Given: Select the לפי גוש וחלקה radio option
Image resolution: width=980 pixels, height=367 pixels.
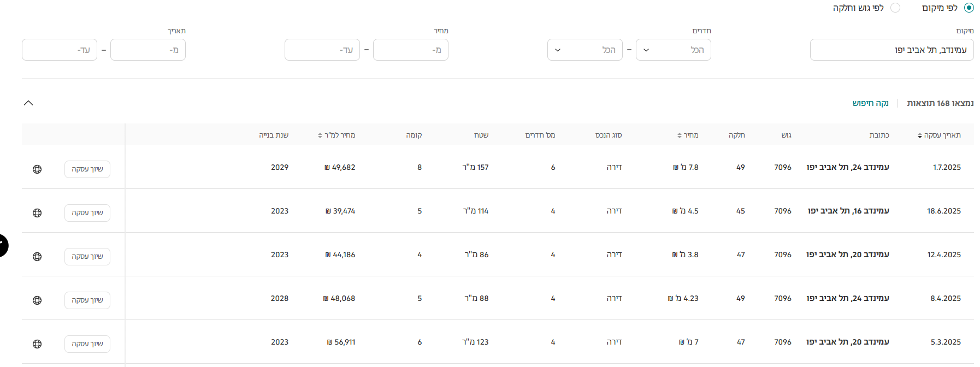Looking at the screenshot, I should tap(895, 8).
